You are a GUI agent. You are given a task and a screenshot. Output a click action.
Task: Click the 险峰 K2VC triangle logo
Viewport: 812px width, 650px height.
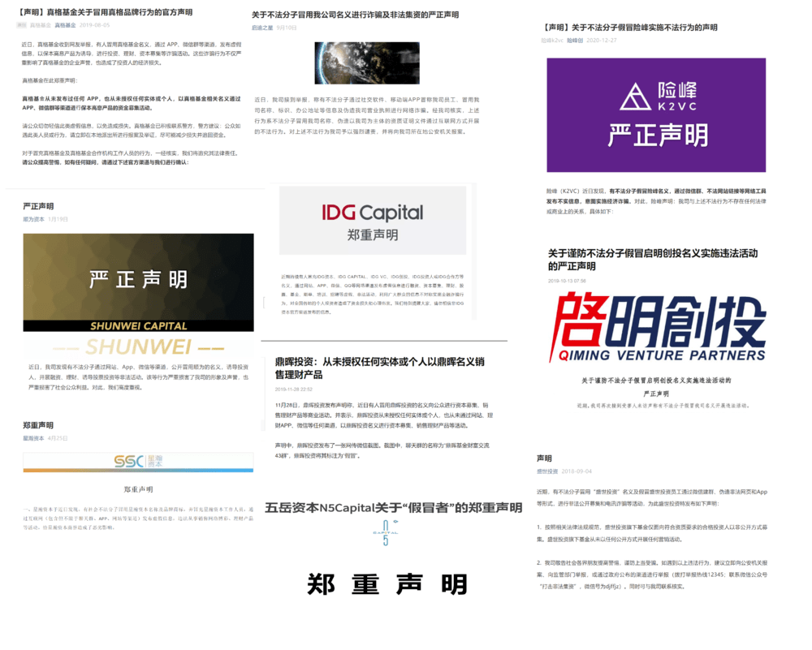(x=635, y=97)
